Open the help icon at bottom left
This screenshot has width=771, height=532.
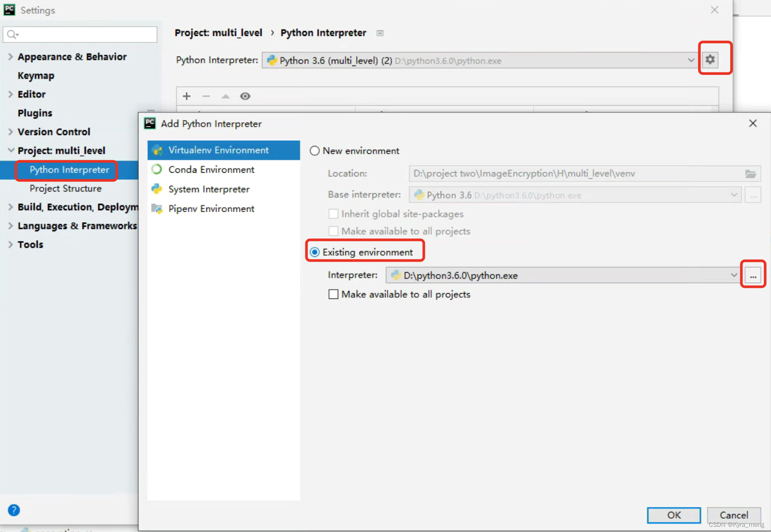[13, 510]
